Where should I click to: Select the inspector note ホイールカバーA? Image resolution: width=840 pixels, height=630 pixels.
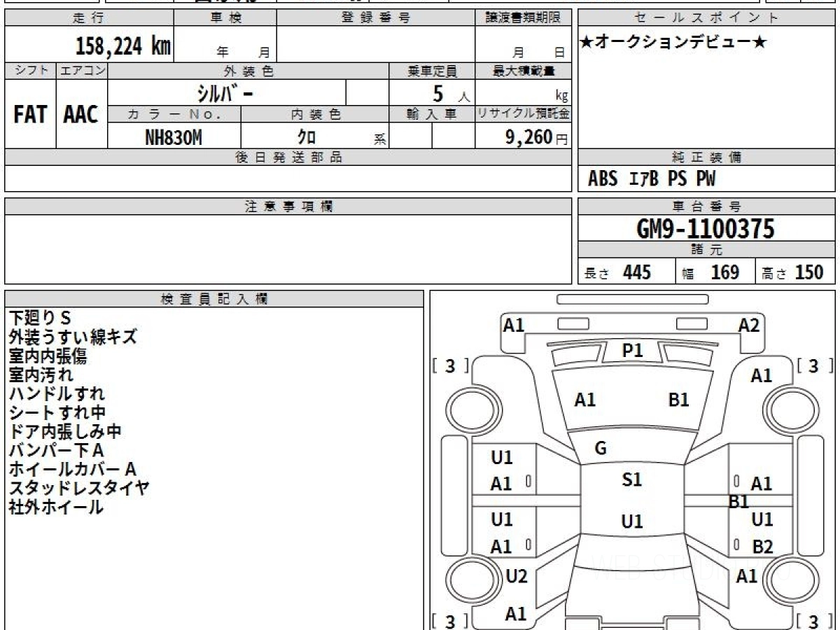pyautogui.click(x=72, y=469)
